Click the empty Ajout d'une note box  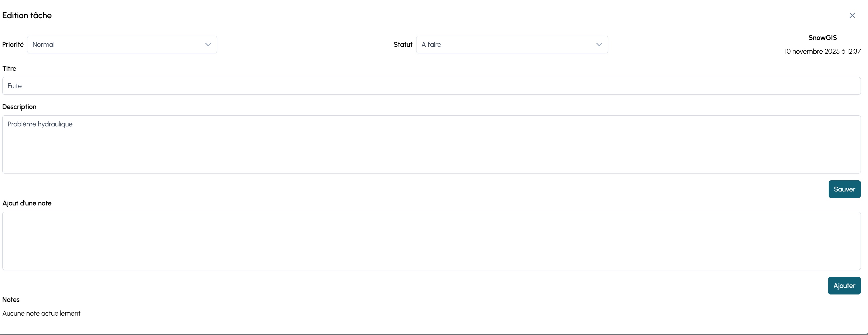tap(431, 241)
